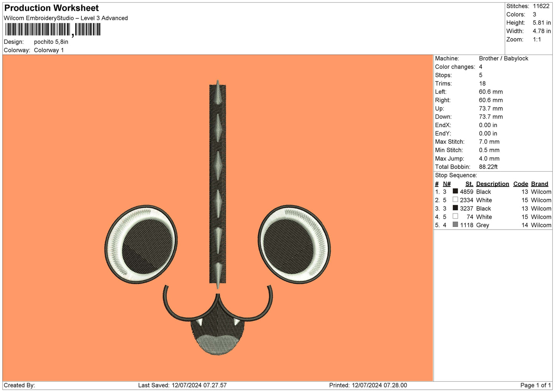This screenshot has width=555, height=392.
Task: Click the Trims value '18'
Action: pos(482,84)
